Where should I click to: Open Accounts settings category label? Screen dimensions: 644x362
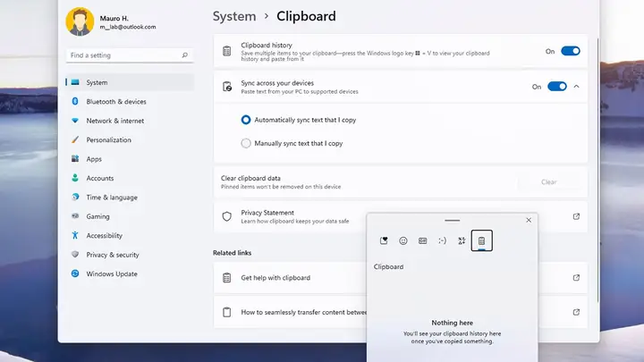(x=100, y=178)
